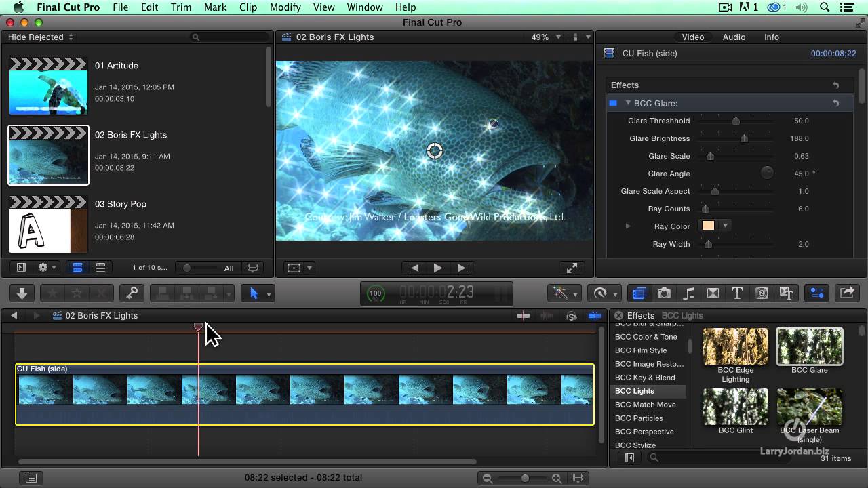
Task: Adjust the Glare Brightness slider handle
Action: pos(744,138)
